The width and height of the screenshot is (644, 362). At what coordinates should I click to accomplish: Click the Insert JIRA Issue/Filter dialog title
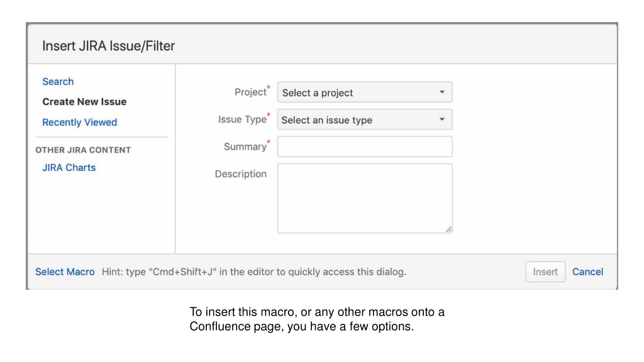click(x=108, y=46)
